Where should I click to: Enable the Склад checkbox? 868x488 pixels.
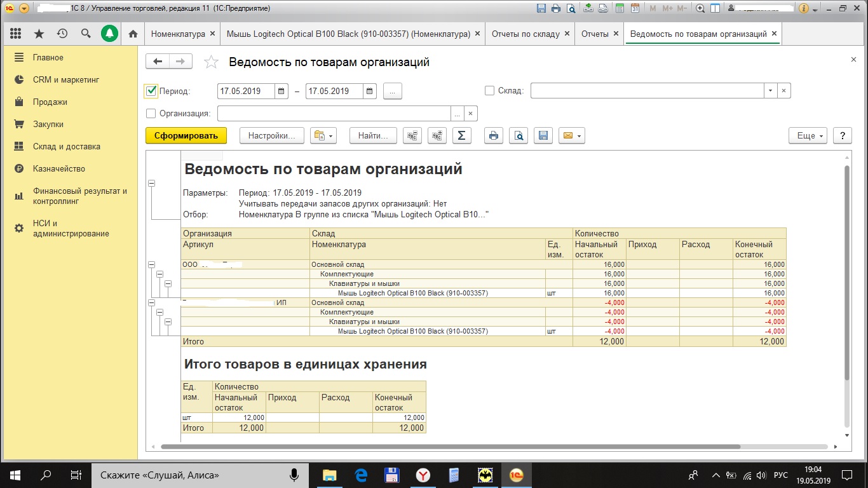click(489, 91)
